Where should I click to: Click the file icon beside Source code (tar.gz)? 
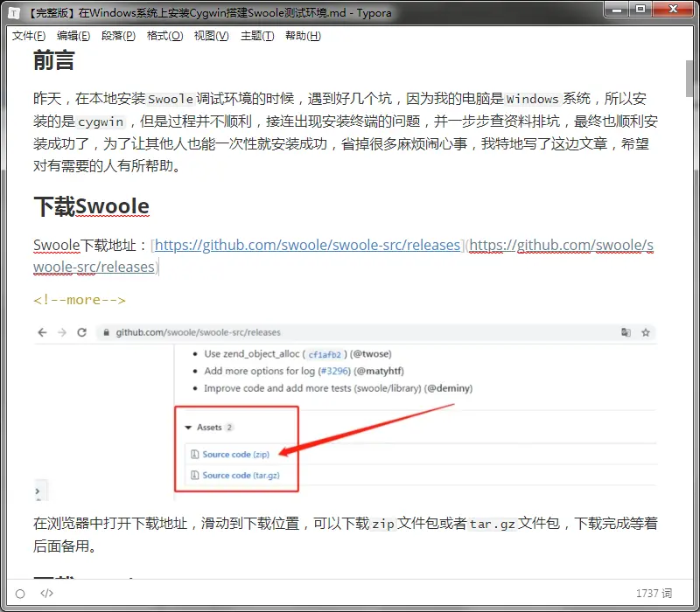tap(194, 475)
